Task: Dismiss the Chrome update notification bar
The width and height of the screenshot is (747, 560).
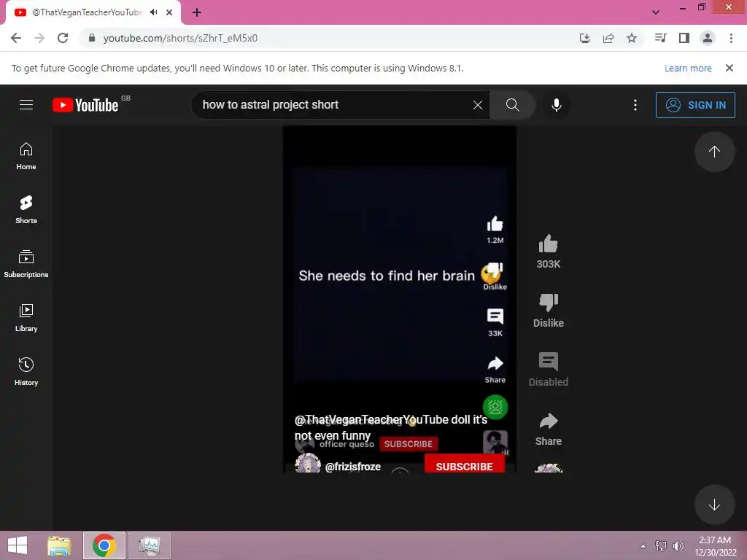Action: 729,68
